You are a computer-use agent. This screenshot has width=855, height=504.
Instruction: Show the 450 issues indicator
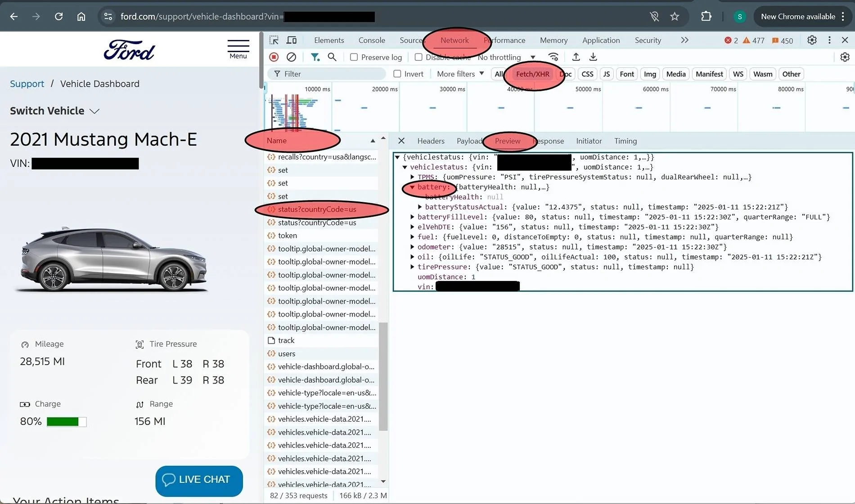click(x=783, y=40)
